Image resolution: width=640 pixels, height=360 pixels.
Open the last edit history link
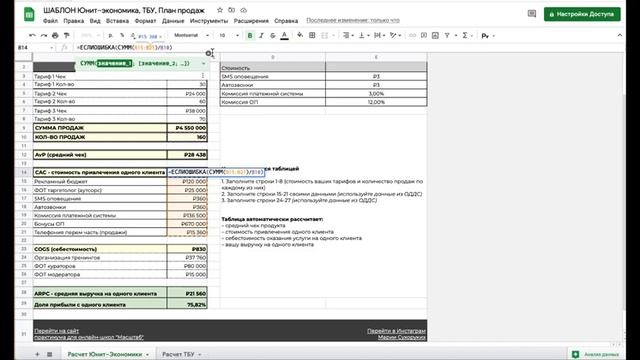[353, 20]
